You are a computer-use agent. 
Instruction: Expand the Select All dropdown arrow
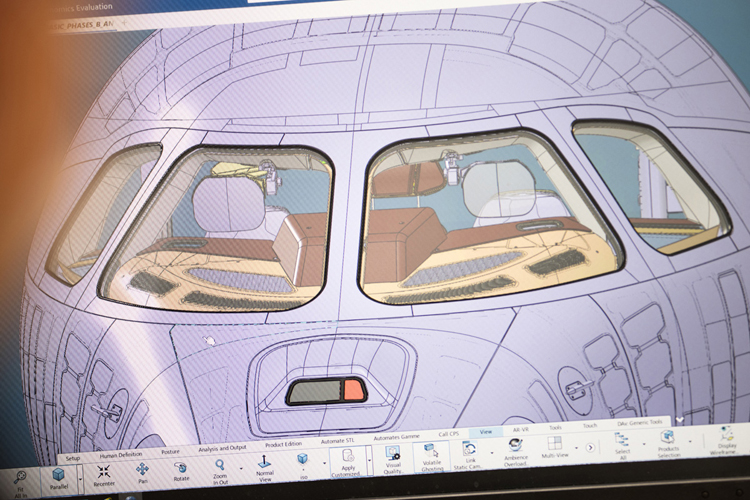click(x=644, y=444)
